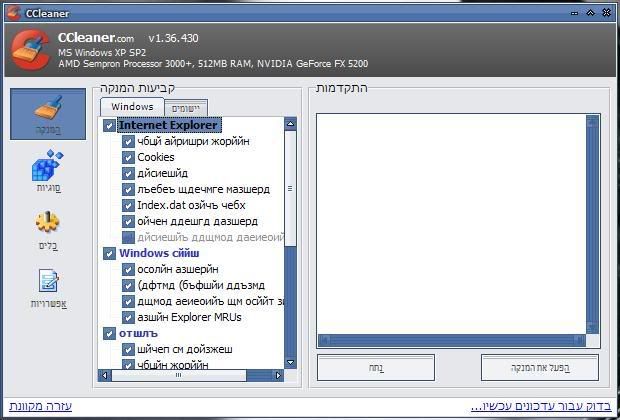Click the הפעל את המנקה run button

click(540, 368)
